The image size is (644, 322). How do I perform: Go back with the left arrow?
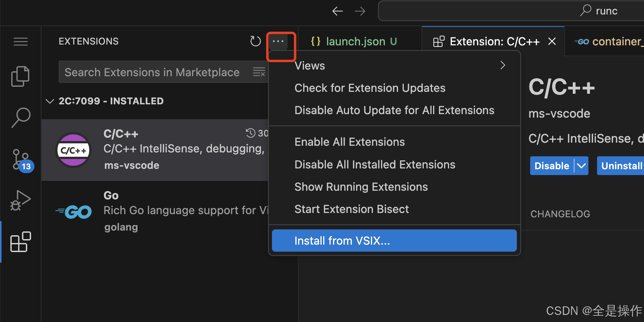337,11
